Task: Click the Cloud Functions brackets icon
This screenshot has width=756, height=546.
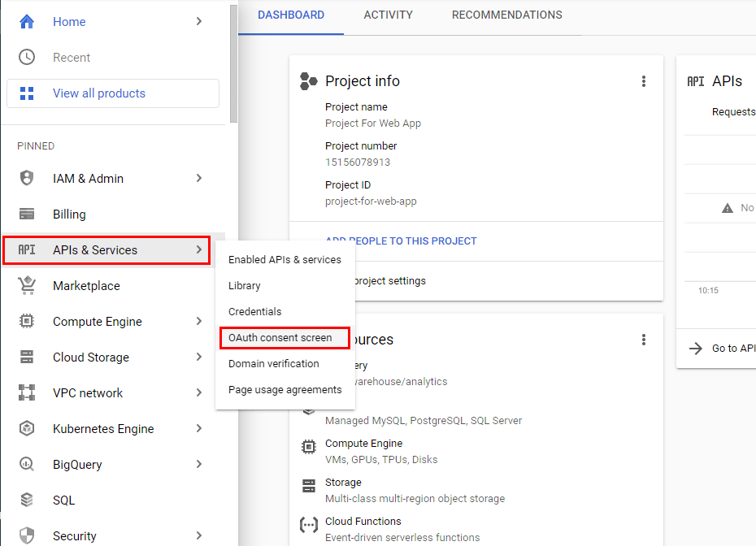Action: coord(309,524)
